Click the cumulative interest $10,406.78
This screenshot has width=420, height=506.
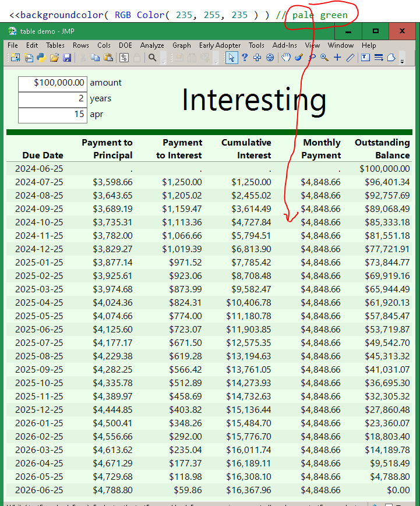(x=249, y=303)
